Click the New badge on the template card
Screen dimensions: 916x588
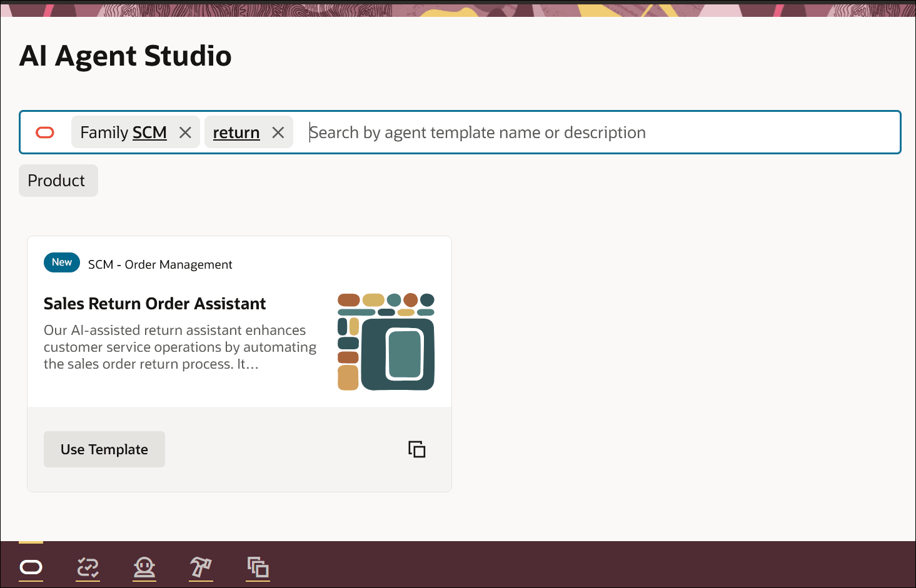(x=61, y=262)
